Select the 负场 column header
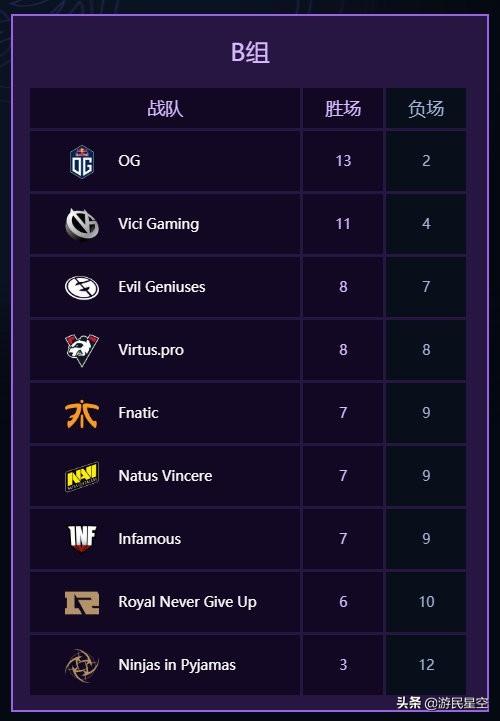This screenshot has width=500, height=721. coord(426,109)
